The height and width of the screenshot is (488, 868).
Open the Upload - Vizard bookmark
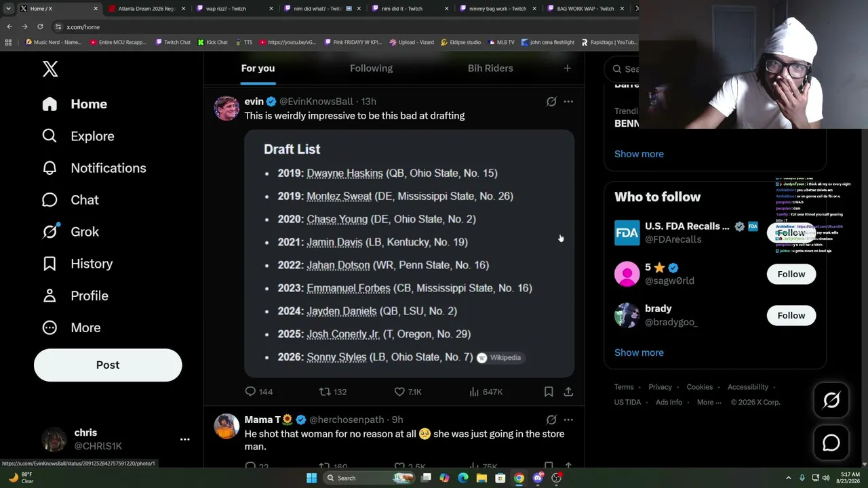pyautogui.click(x=412, y=42)
